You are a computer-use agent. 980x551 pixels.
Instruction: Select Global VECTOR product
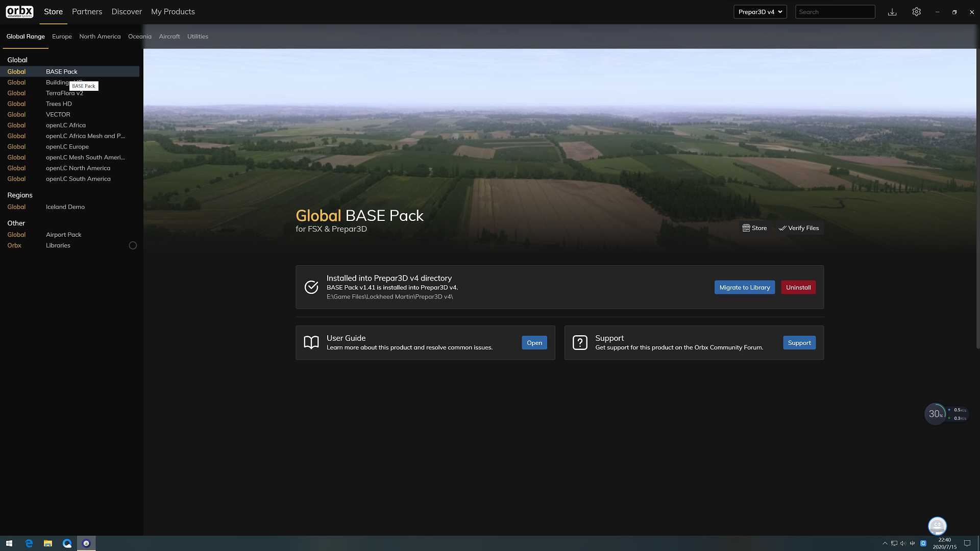coord(69,115)
